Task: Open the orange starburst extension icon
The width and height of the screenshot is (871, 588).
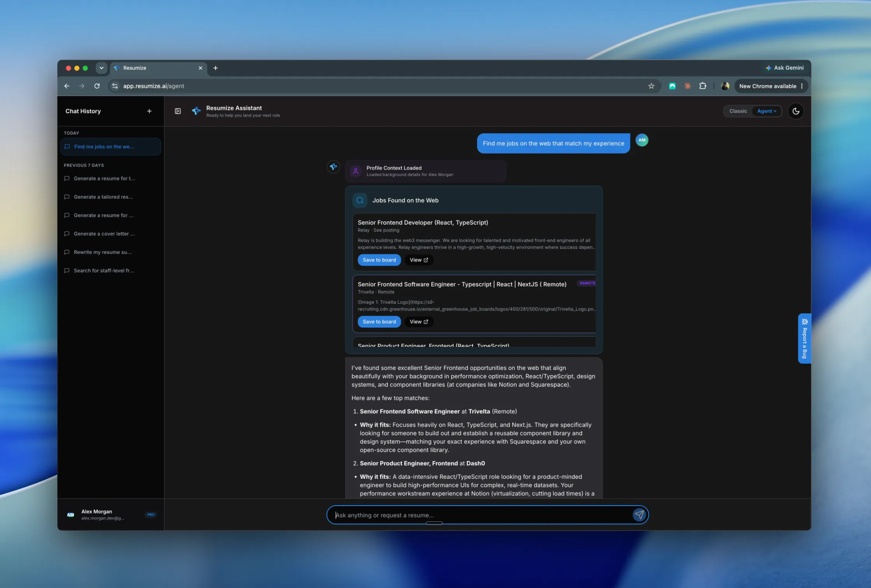Action: click(687, 86)
